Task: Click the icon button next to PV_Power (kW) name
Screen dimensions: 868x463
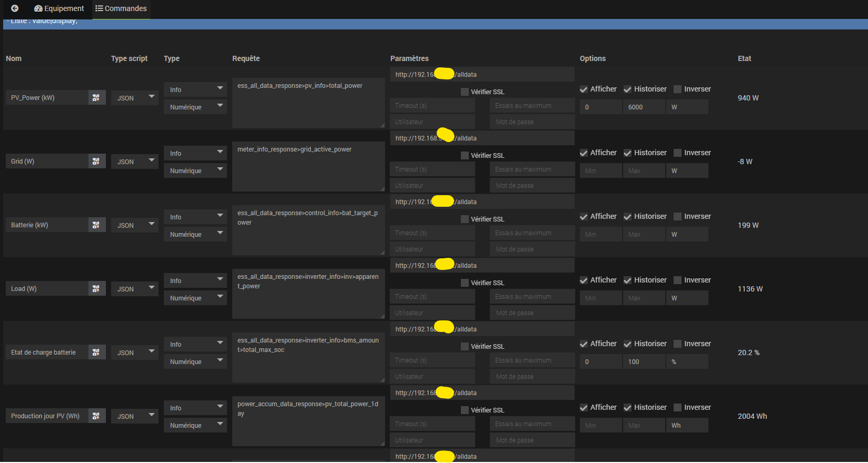Action: coord(96,98)
